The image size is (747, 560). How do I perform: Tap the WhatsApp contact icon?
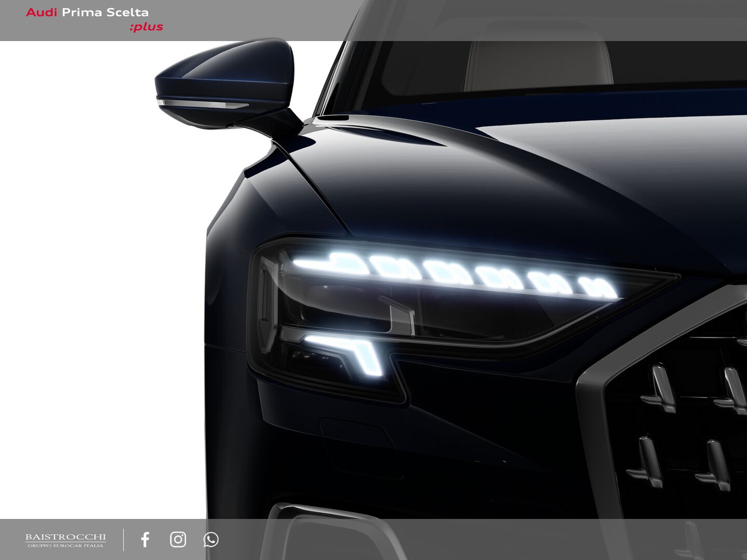point(211,539)
